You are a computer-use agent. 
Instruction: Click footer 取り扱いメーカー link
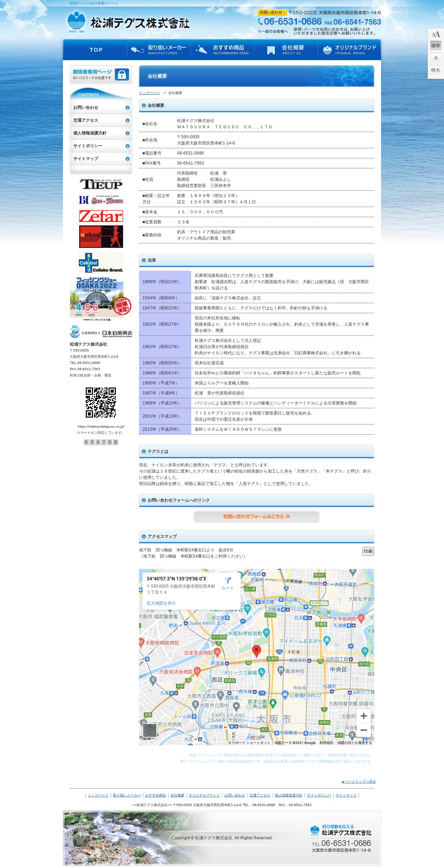click(127, 795)
